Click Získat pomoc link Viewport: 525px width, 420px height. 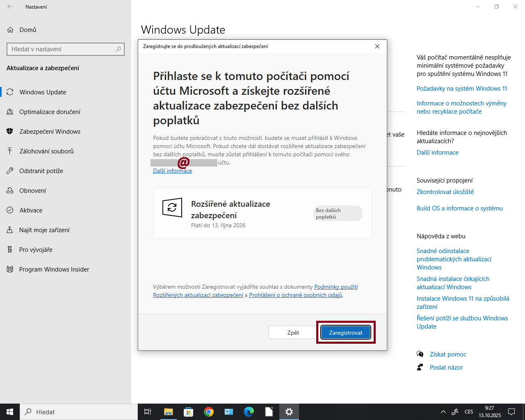pyautogui.click(x=448, y=354)
